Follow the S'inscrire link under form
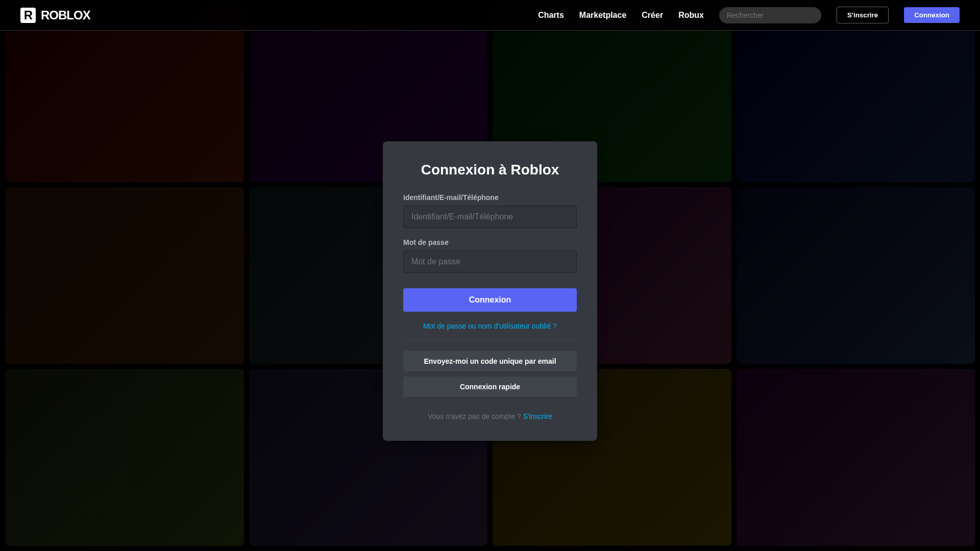This screenshot has width=980, height=551. pos(537,416)
